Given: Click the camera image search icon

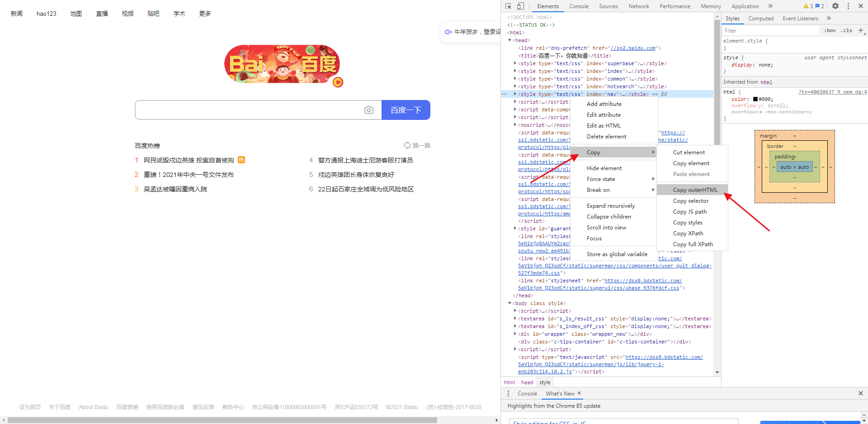Looking at the screenshot, I should [369, 110].
